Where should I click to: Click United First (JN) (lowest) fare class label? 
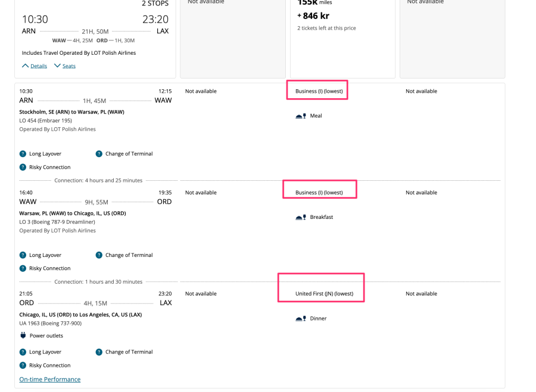click(x=324, y=294)
